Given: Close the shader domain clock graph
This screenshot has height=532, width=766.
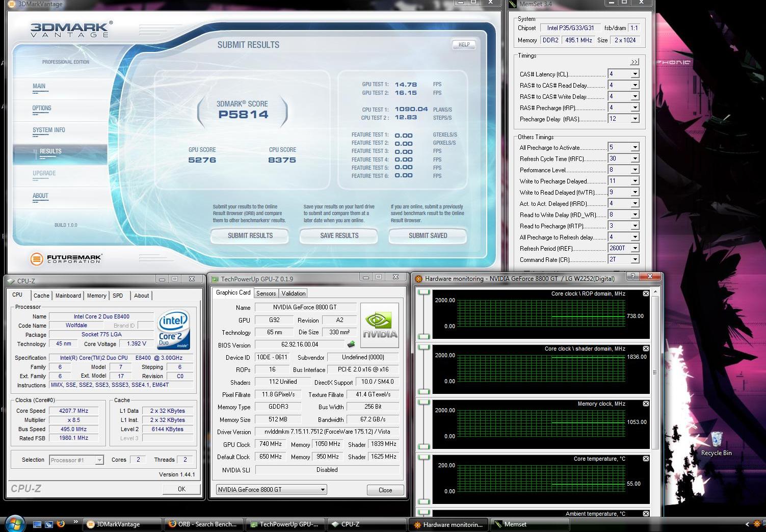Looking at the screenshot, I should click(646, 349).
